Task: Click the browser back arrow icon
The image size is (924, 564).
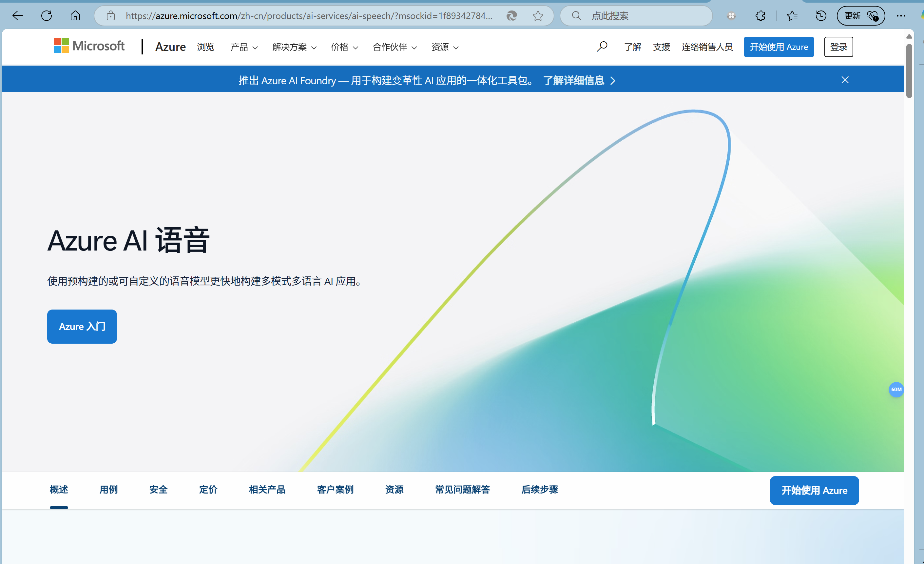Action: [x=17, y=16]
